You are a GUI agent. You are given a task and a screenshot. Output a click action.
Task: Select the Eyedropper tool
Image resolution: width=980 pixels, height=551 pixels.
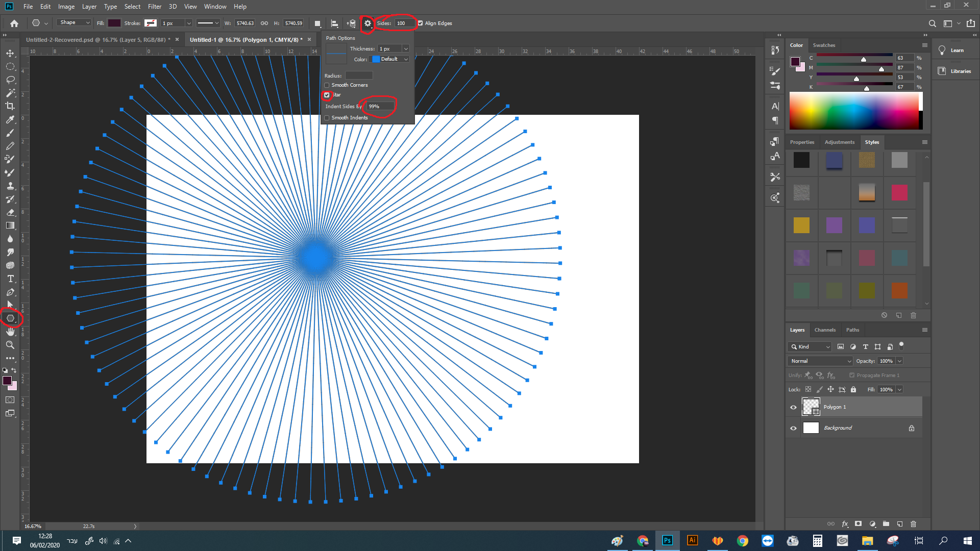tap(10, 119)
